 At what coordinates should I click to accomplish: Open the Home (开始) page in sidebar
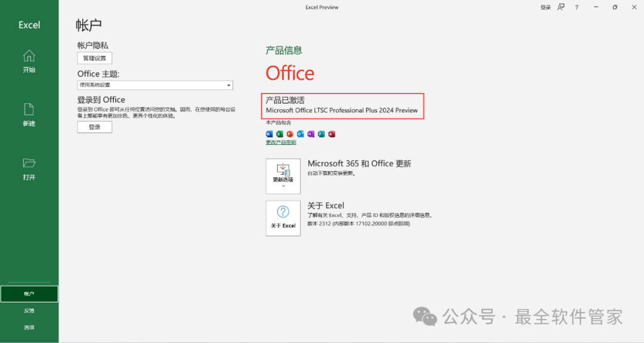tap(29, 61)
